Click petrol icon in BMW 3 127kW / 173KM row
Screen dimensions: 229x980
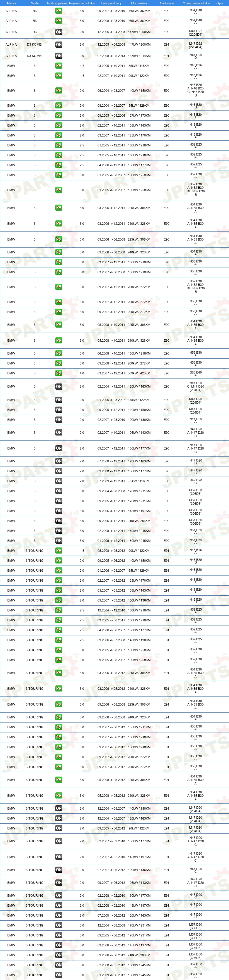(59, 116)
